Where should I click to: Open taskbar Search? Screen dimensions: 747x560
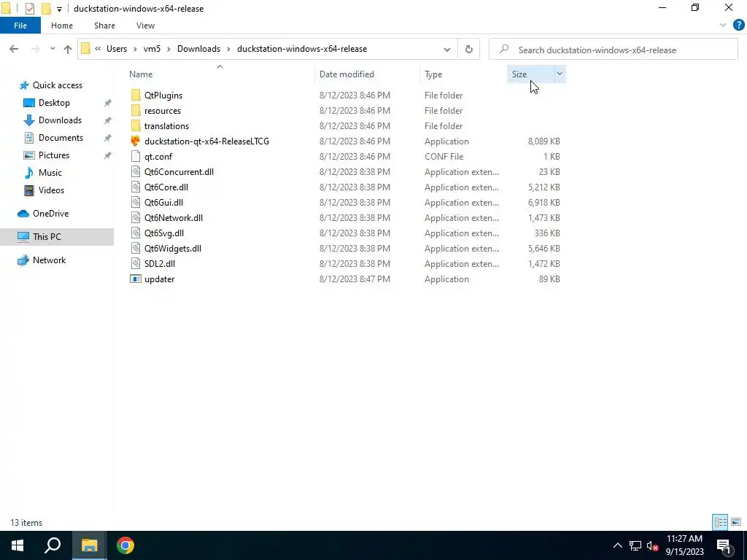[53, 545]
